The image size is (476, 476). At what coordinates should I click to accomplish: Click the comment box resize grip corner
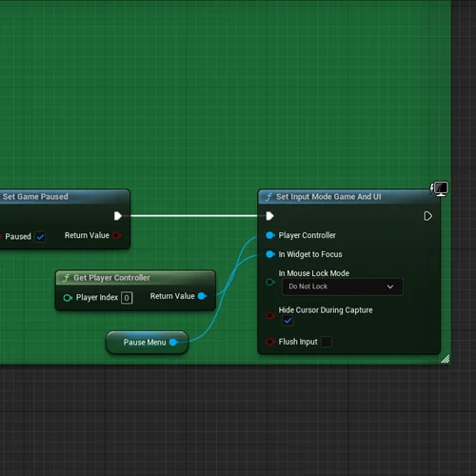pos(446,359)
